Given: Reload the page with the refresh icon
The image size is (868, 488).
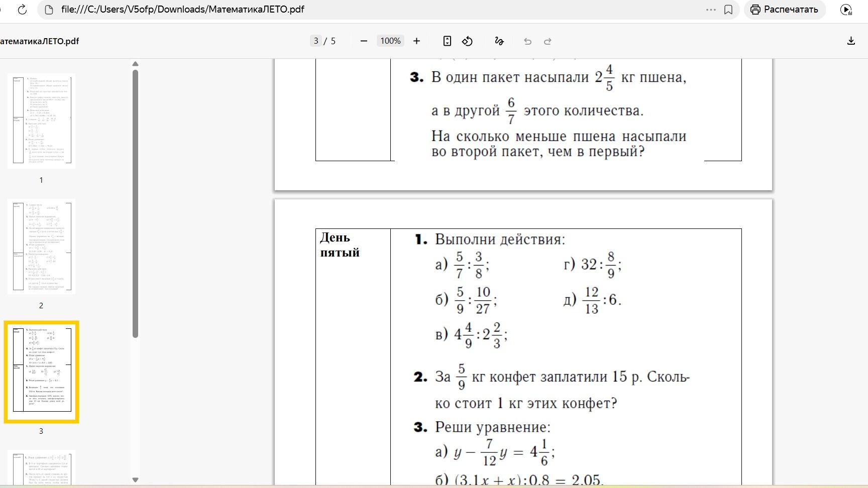Looking at the screenshot, I should (22, 10).
